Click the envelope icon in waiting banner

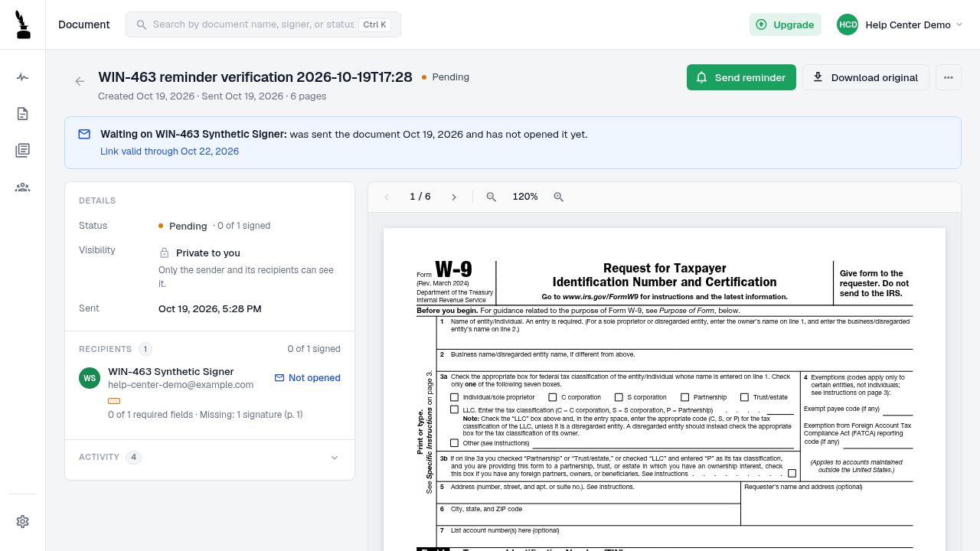[x=84, y=134]
